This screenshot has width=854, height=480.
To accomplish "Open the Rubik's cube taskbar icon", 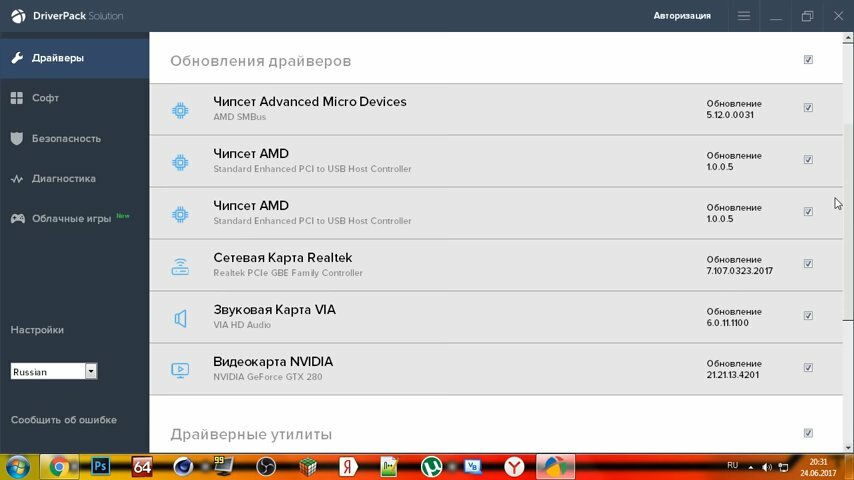I will tap(308, 467).
